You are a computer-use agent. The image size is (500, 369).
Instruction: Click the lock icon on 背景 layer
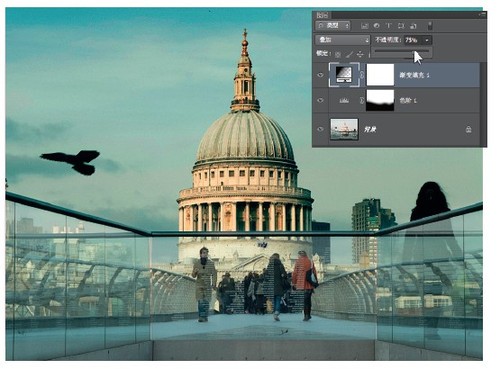[x=469, y=129]
